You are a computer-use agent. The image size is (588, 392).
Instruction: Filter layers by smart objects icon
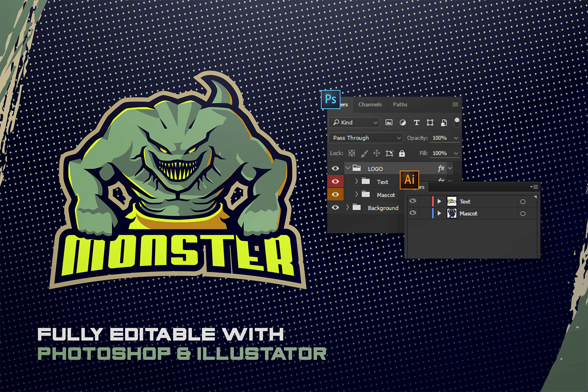click(x=444, y=123)
